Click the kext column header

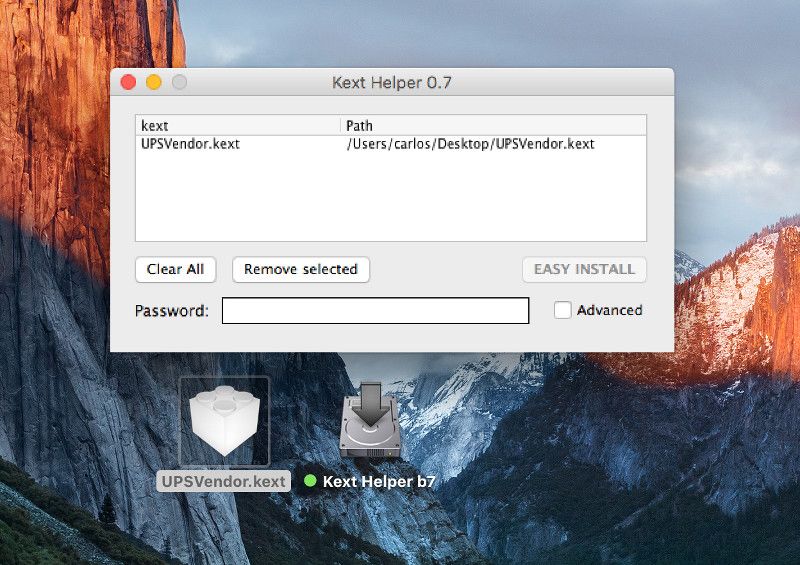pyautogui.click(x=238, y=126)
